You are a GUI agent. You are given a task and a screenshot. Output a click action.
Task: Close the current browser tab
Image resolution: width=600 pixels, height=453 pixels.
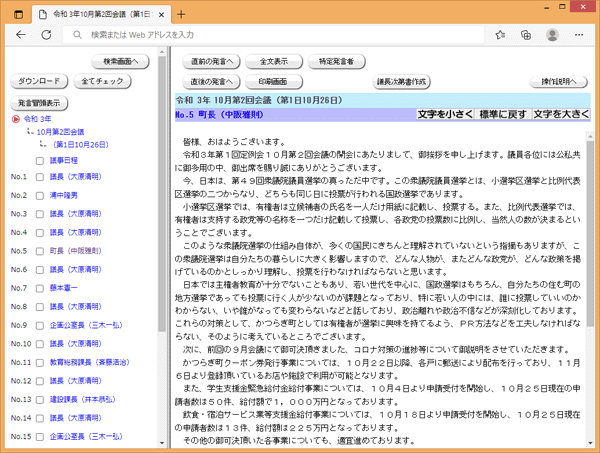[x=161, y=15]
